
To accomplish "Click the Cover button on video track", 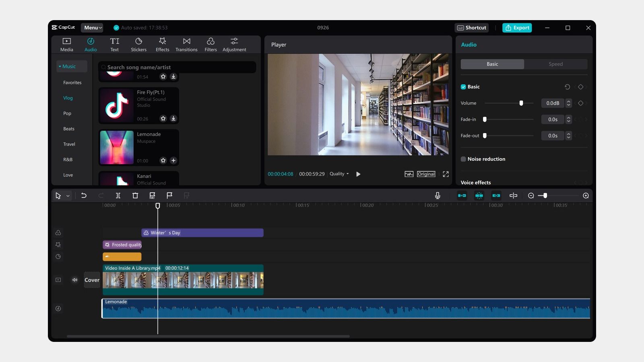I will tap(92, 280).
